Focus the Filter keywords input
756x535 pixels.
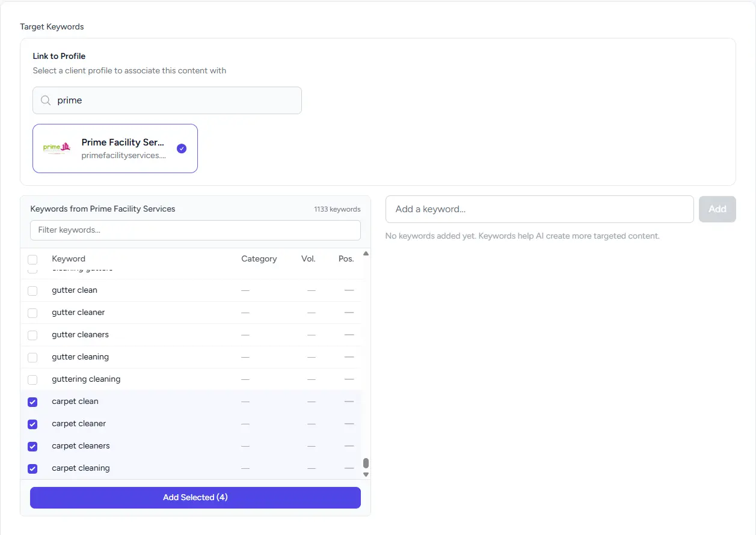click(x=195, y=230)
